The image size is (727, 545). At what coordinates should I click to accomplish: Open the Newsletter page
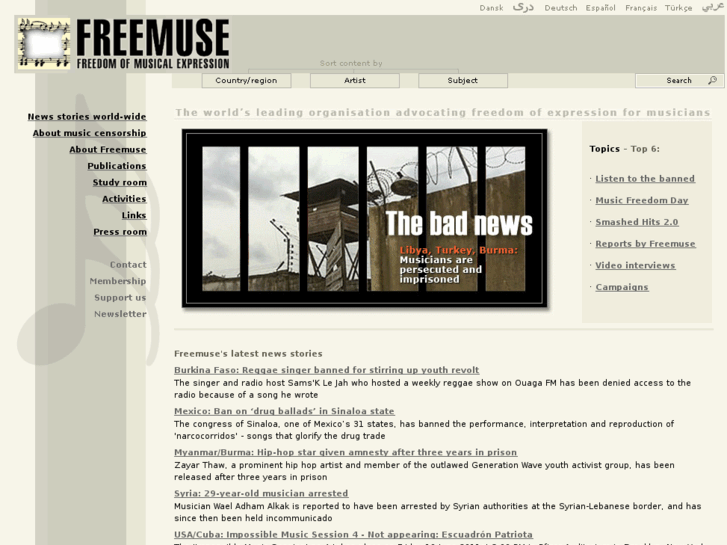[120, 314]
